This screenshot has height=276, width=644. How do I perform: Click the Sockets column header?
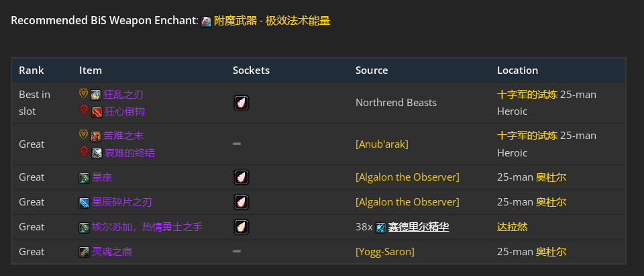[251, 70]
